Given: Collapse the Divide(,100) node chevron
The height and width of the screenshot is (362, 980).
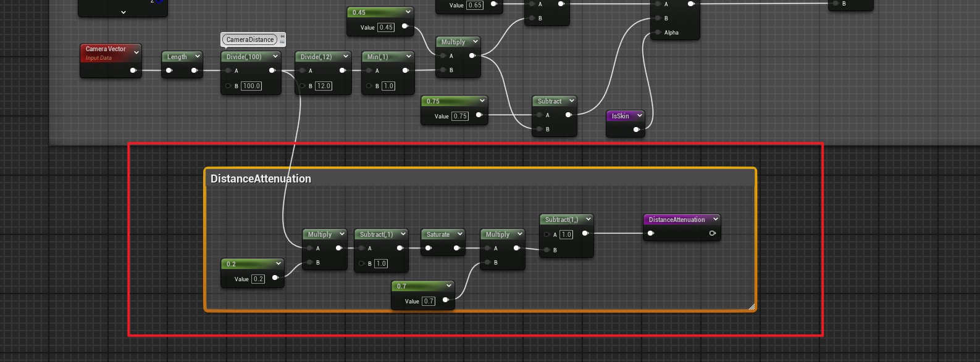Looking at the screenshot, I should pyautogui.click(x=275, y=57).
